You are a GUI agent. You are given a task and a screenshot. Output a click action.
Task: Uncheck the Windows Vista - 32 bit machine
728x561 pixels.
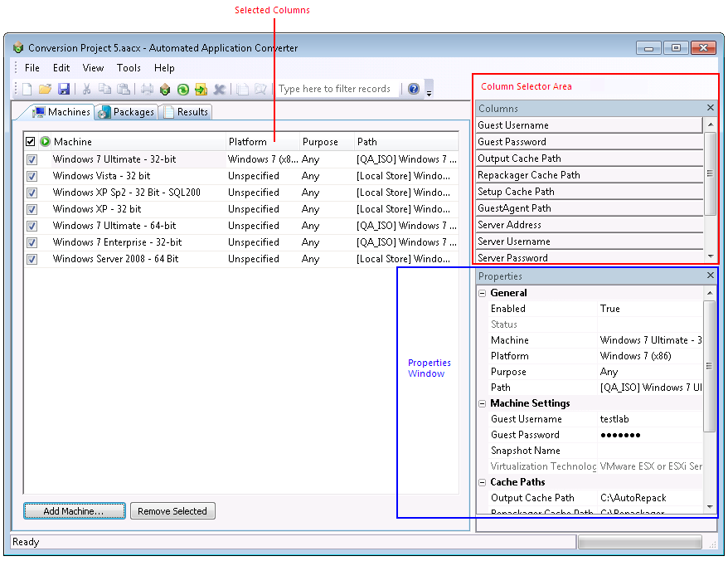point(31,176)
